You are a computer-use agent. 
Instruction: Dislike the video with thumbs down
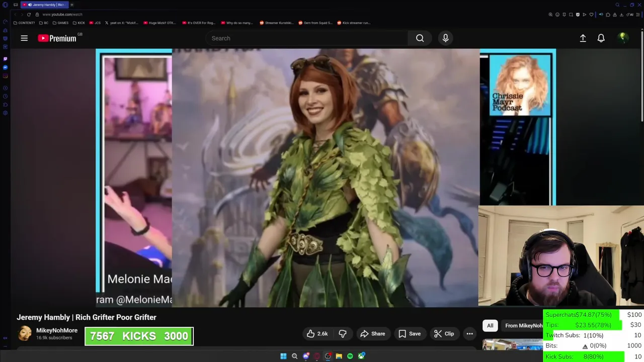[x=343, y=334]
